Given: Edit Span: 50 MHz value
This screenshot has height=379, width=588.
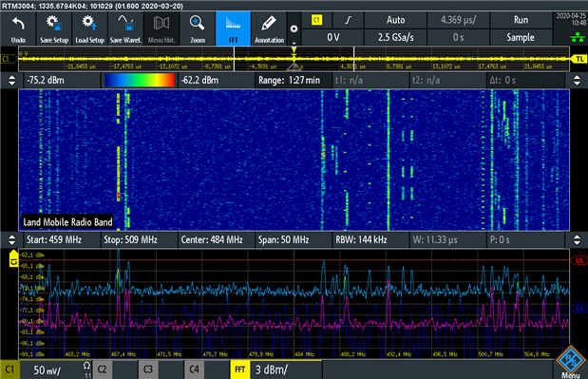Looking at the screenshot, I should pyautogui.click(x=294, y=240).
